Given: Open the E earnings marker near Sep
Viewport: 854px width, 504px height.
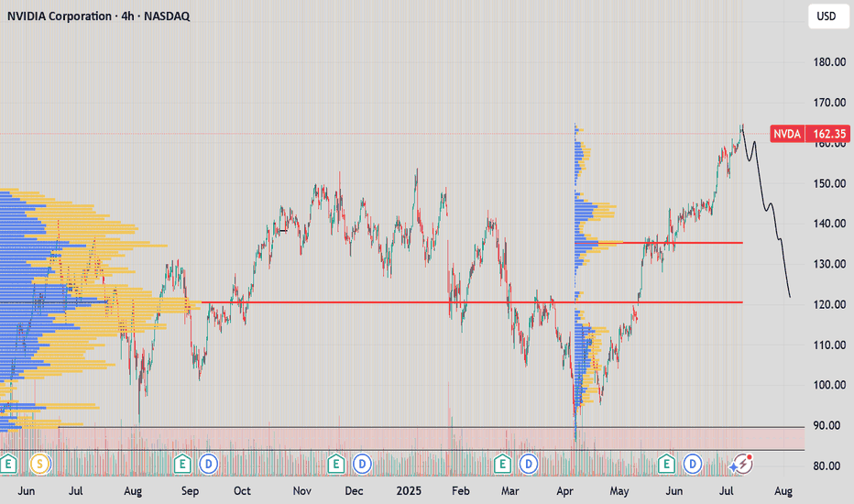Looking at the screenshot, I should click(182, 465).
